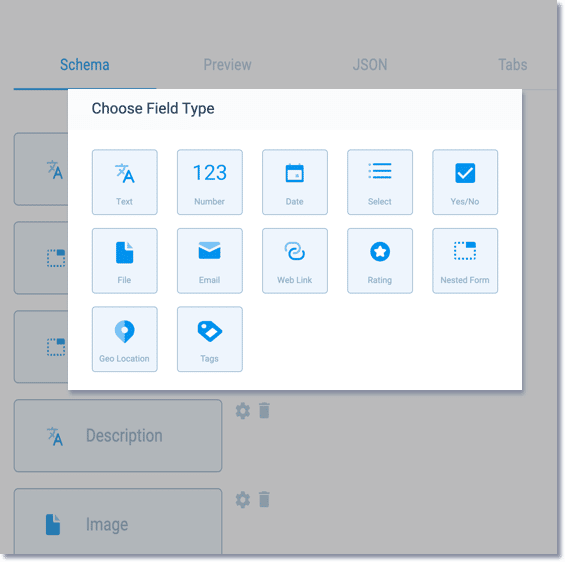Image resolution: width=565 pixels, height=562 pixels.
Task: Open settings gear for Description field
Action: [x=243, y=411]
